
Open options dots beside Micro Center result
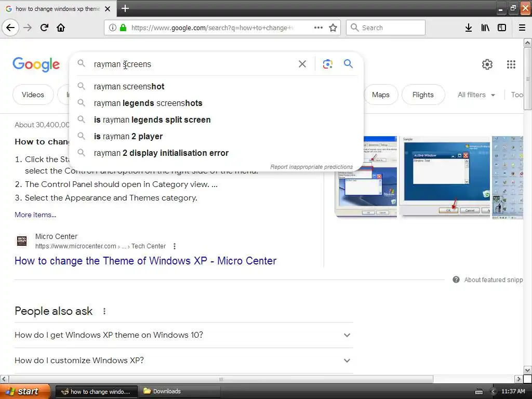tap(175, 246)
